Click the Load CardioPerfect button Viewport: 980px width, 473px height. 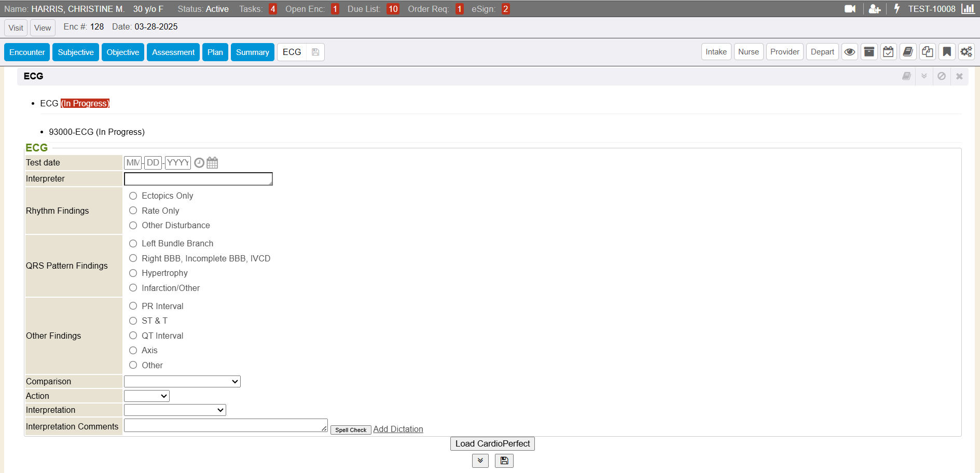(x=492, y=443)
